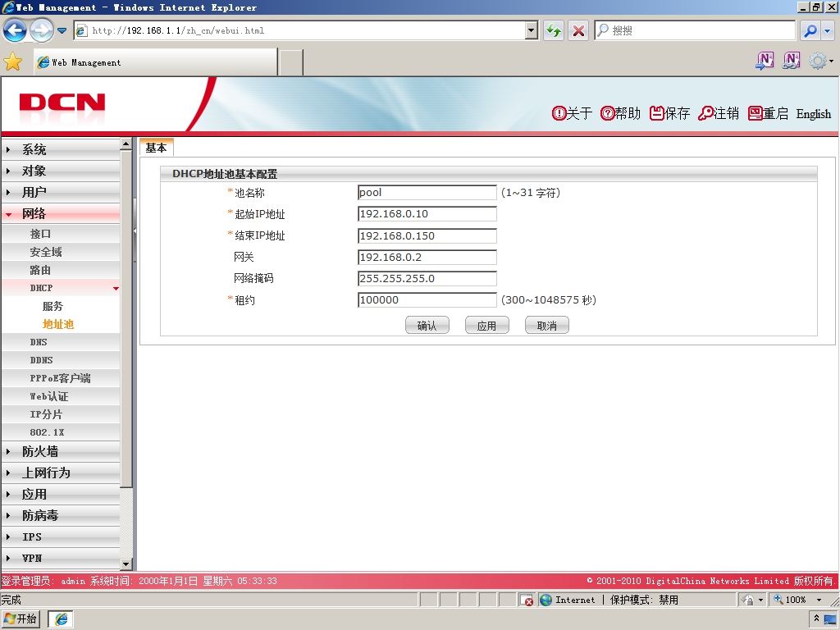Screen dimensions: 840x630
Task: Click the OneNote Linked Notes icon
Action: (792, 61)
